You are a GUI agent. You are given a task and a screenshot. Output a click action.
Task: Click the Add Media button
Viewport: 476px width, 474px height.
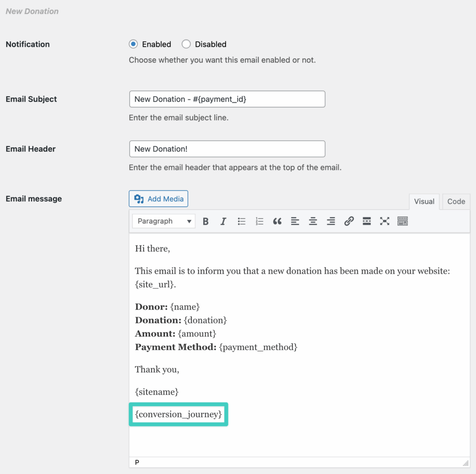point(159,199)
